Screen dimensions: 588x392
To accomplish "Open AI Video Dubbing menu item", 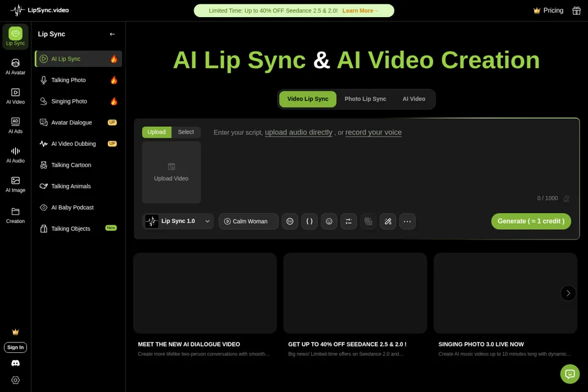I will (78, 144).
